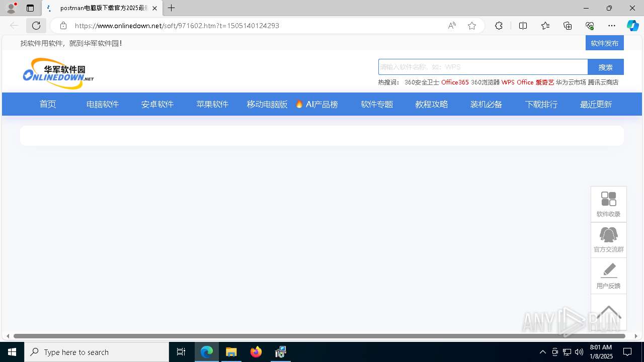Show hidden system tray icons

(x=542, y=352)
